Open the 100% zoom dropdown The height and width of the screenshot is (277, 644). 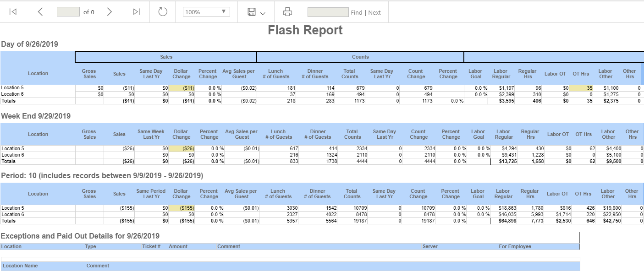pos(206,12)
